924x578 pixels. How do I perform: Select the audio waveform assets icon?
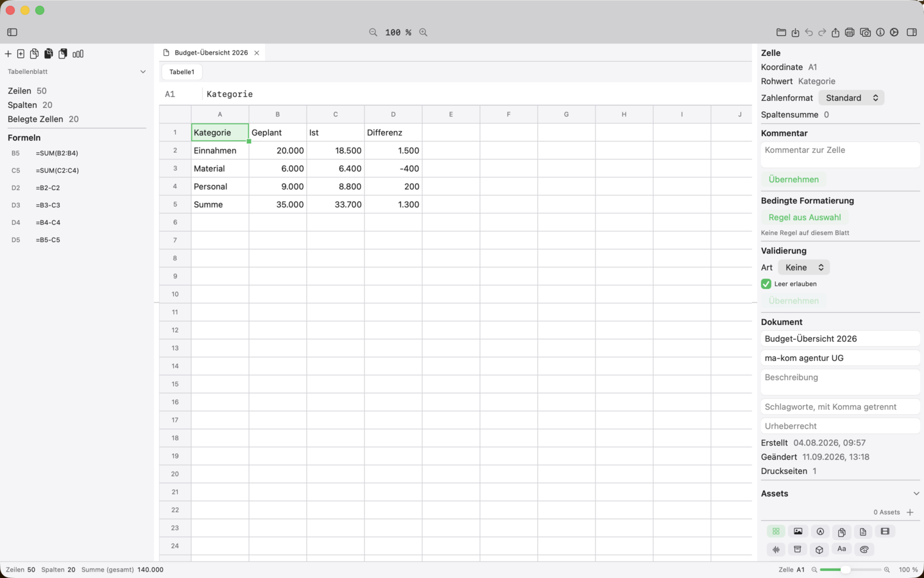pyautogui.click(x=776, y=549)
